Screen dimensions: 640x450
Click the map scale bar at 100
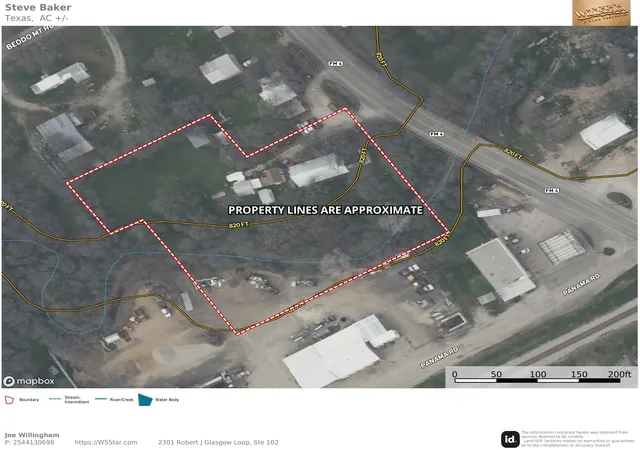click(x=538, y=374)
